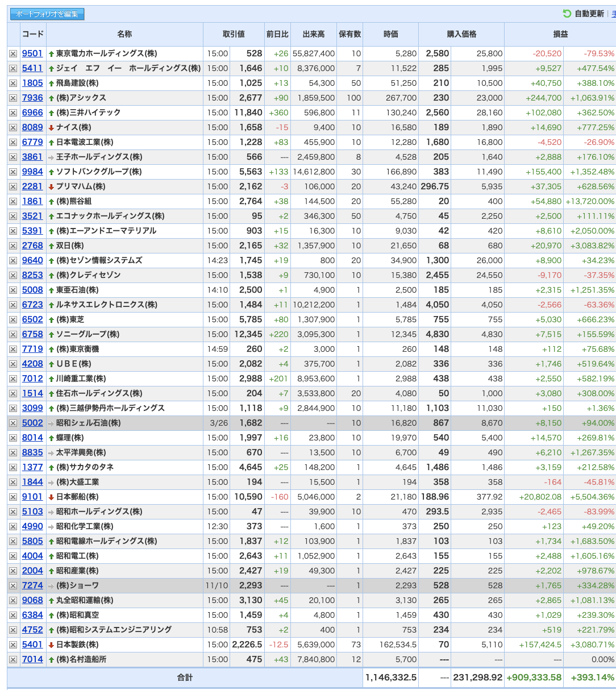Click the total value 1,146,332.5
The image size is (616, 690).
pyautogui.click(x=391, y=677)
